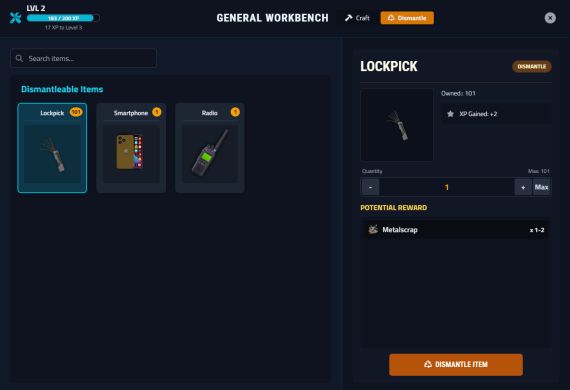The width and height of the screenshot is (570, 390).
Task: Click the 'Dismantleable Items' heading
Action: tap(62, 89)
